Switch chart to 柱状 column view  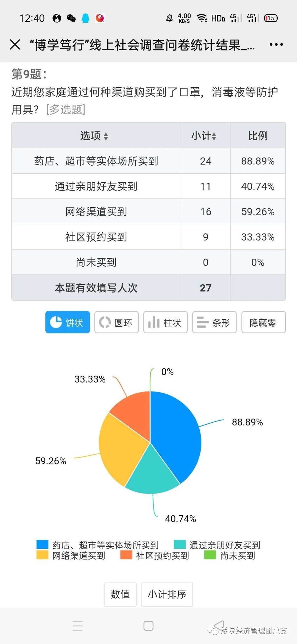[x=166, y=322]
